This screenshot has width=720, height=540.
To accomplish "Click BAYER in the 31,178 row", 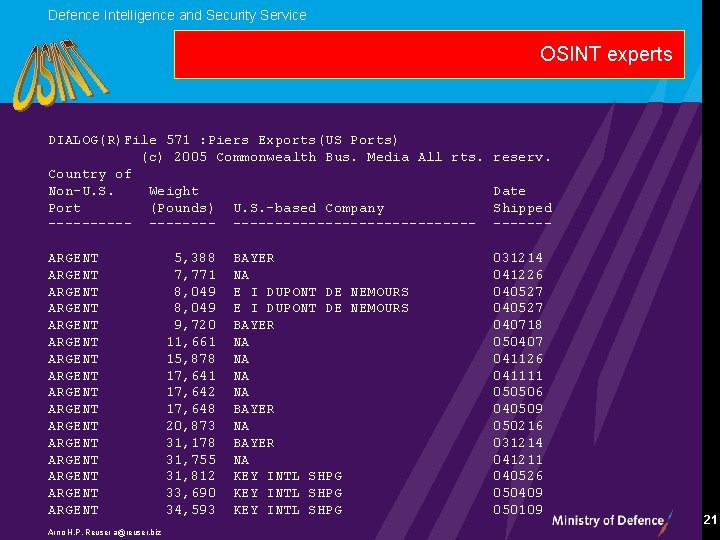I will pyautogui.click(x=254, y=444).
